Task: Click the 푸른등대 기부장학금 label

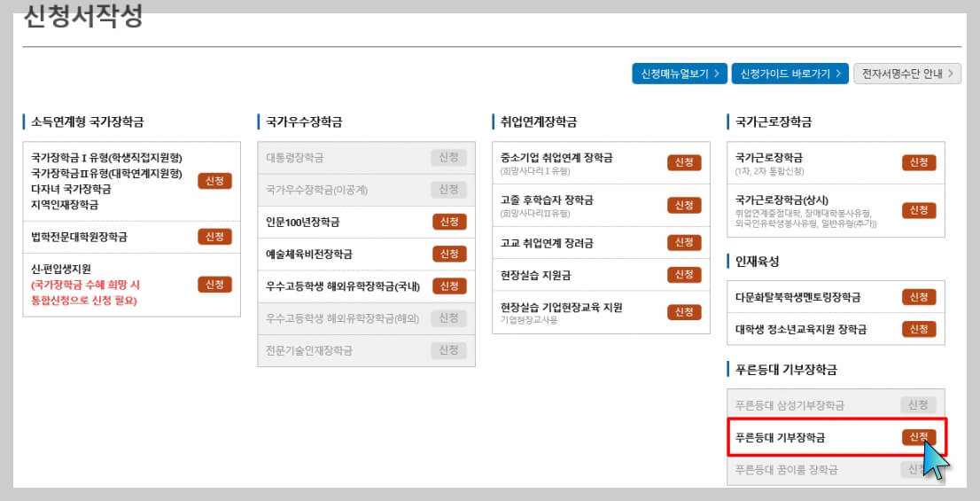Action: point(780,438)
